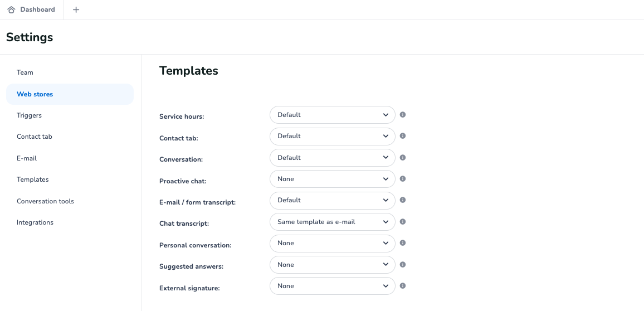
Task: Select Web stores in the sidebar
Action: [35, 94]
